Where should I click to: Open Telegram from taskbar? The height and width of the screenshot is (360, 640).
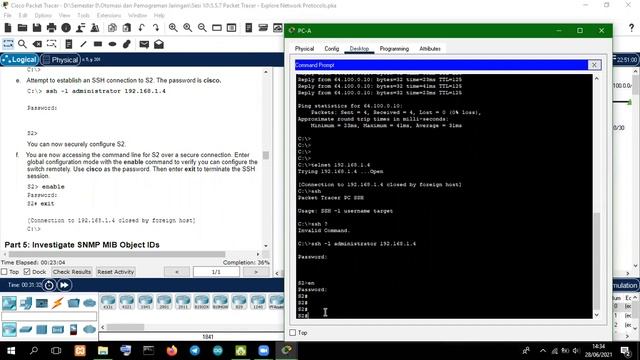coord(195,351)
